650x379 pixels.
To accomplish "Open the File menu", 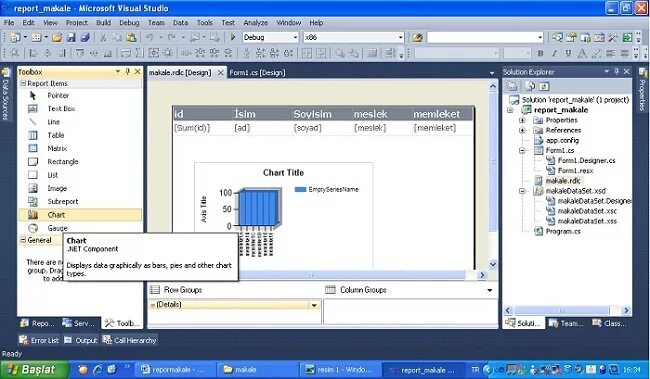I will tap(9, 23).
